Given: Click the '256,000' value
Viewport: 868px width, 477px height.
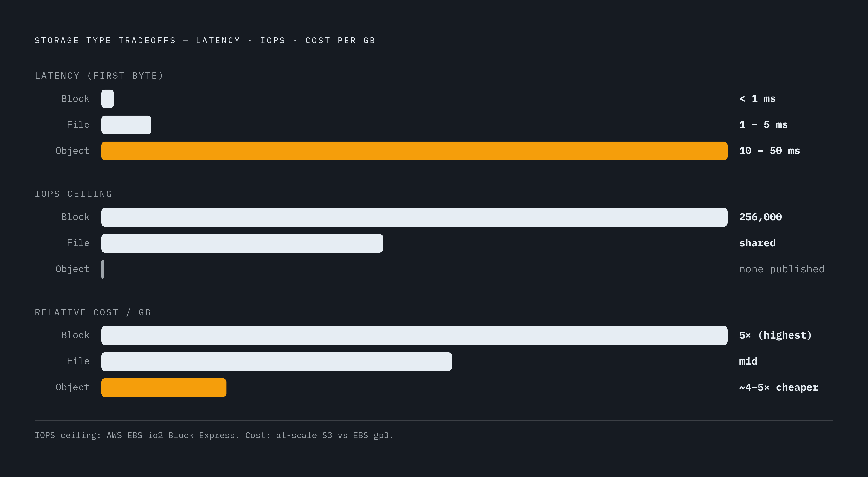Looking at the screenshot, I should [x=760, y=217].
